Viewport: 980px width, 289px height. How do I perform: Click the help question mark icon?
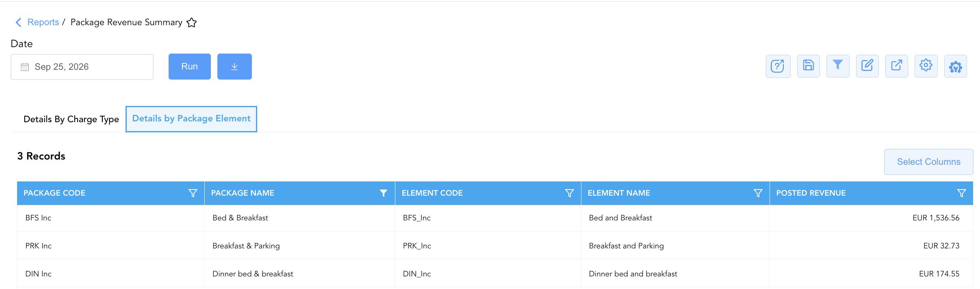[778, 66]
